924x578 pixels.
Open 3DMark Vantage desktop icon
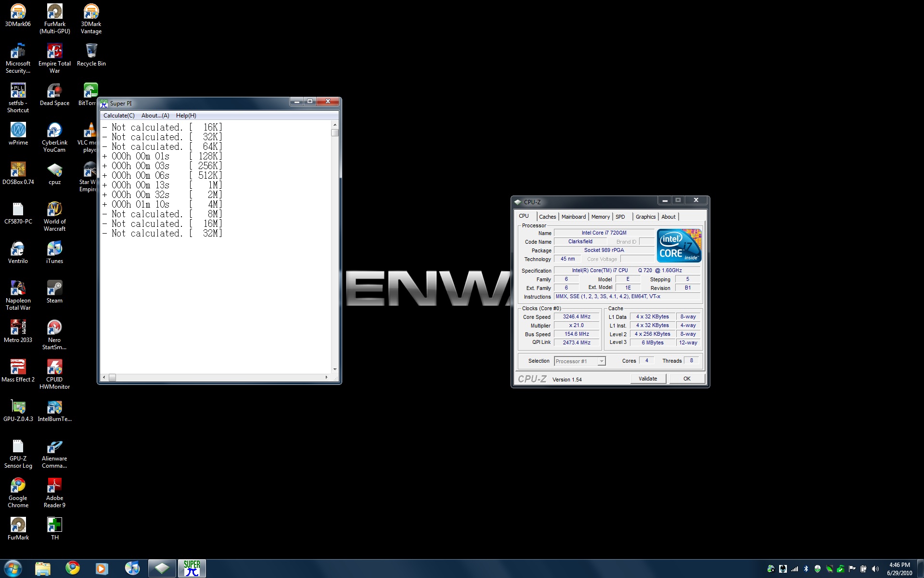(91, 19)
